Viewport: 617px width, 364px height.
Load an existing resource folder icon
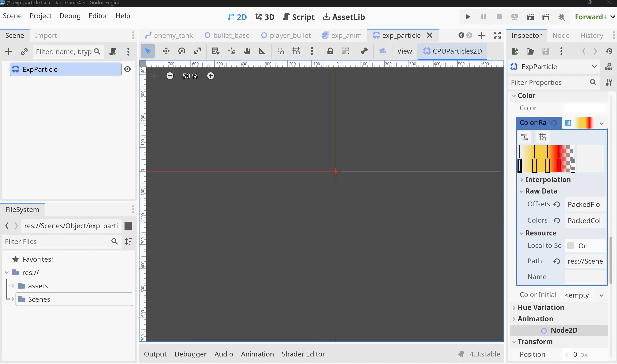[x=530, y=51]
